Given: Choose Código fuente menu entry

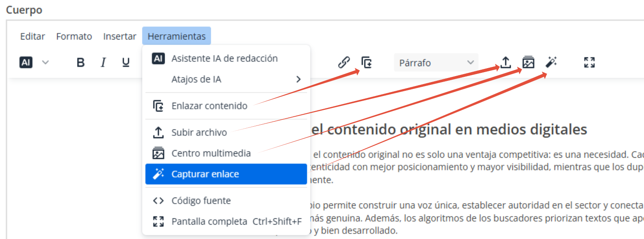Looking at the screenshot, I should pyautogui.click(x=226, y=201).
